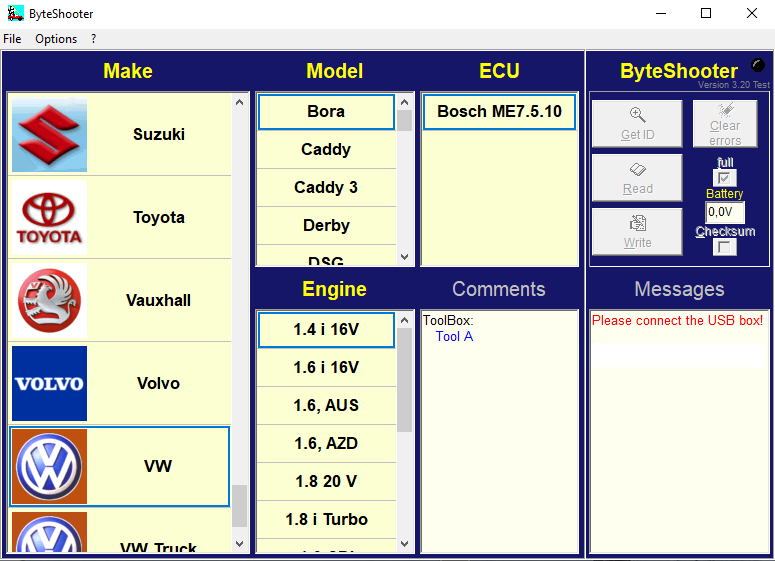This screenshot has width=775, height=561.
Task: Select Suzuki in the Make list
Action: (x=120, y=134)
